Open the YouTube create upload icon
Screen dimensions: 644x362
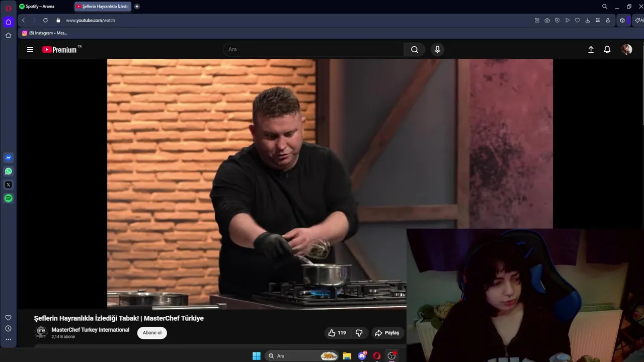tap(591, 49)
